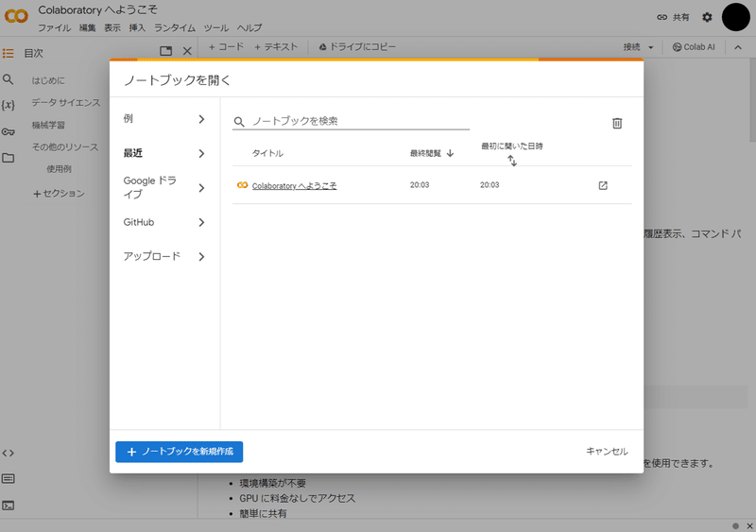Collapse header chevron up icon
Image resolution: width=756 pixels, height=532 pixels.
pyautogui.click(x=738, y=47)
